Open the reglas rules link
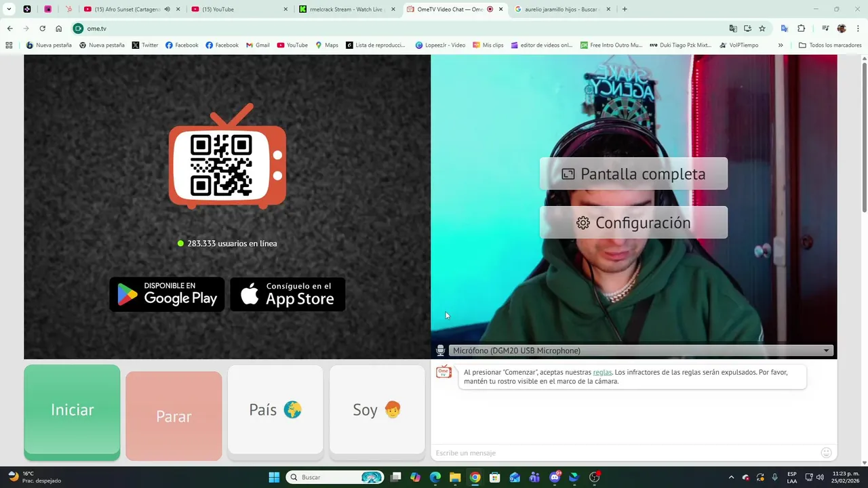Viewport: 868px width, 488px height. click(x=602, y=372)
